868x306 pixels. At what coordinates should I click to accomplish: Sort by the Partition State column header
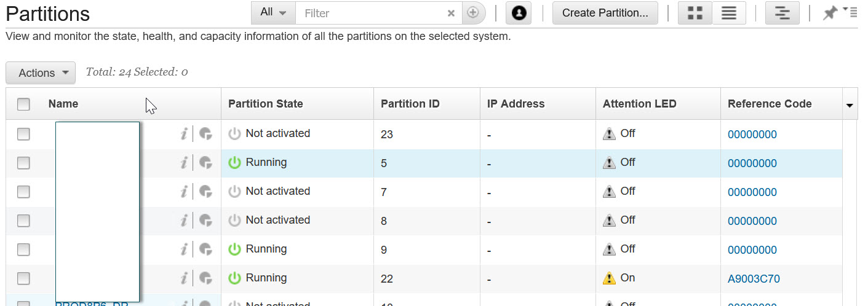[x=265, y=104]
